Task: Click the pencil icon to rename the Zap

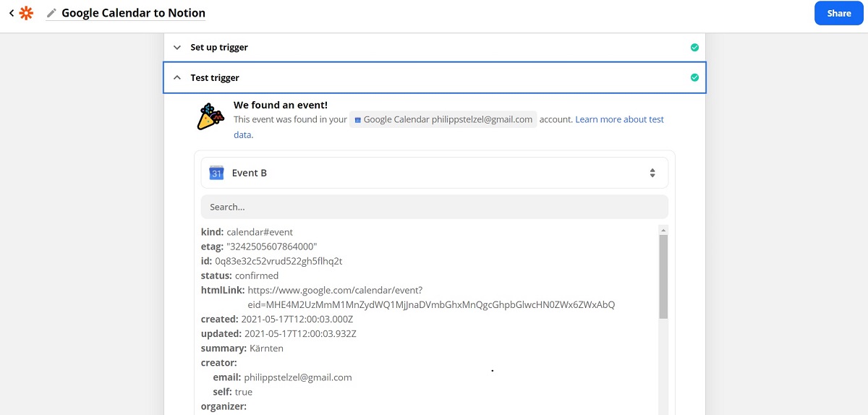Action: coord(51,13)
